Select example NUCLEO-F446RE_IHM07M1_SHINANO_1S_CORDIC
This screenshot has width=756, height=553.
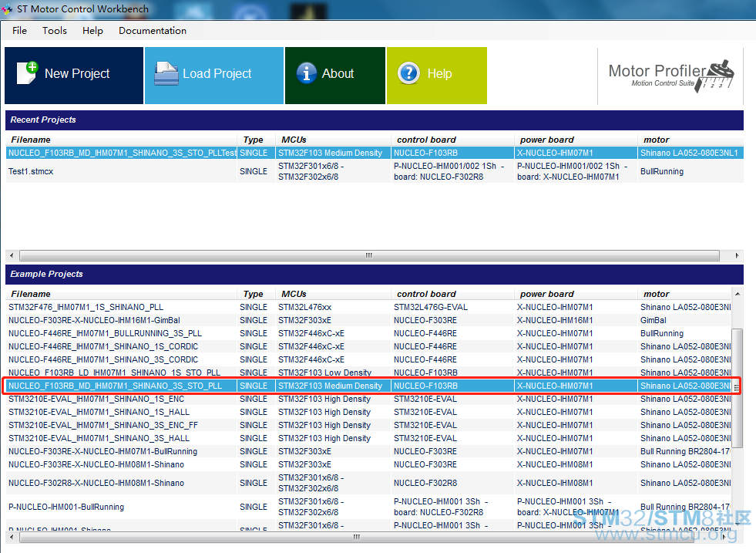click(369, 346)
